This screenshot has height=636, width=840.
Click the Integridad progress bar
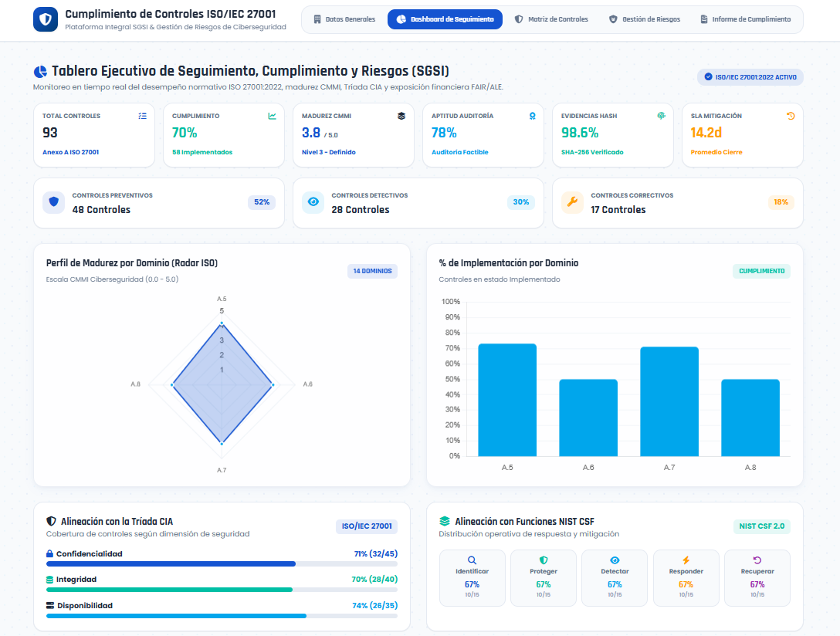coord(222,590)
